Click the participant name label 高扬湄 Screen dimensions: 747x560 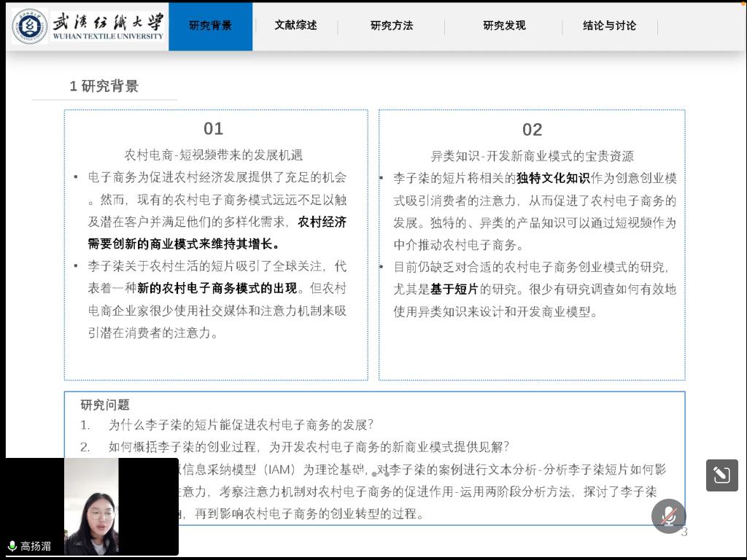(x=36, y=546)
